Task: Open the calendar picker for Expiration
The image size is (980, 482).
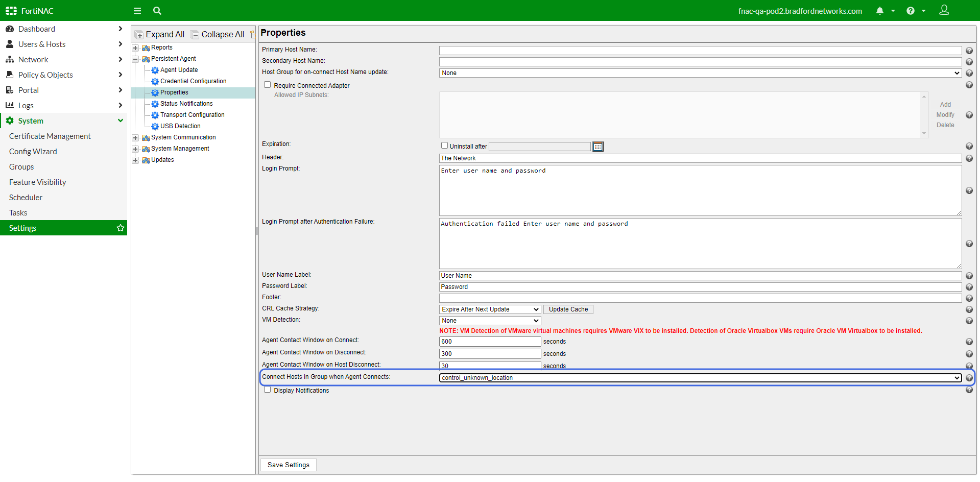Action: click(x=597, y=147)
